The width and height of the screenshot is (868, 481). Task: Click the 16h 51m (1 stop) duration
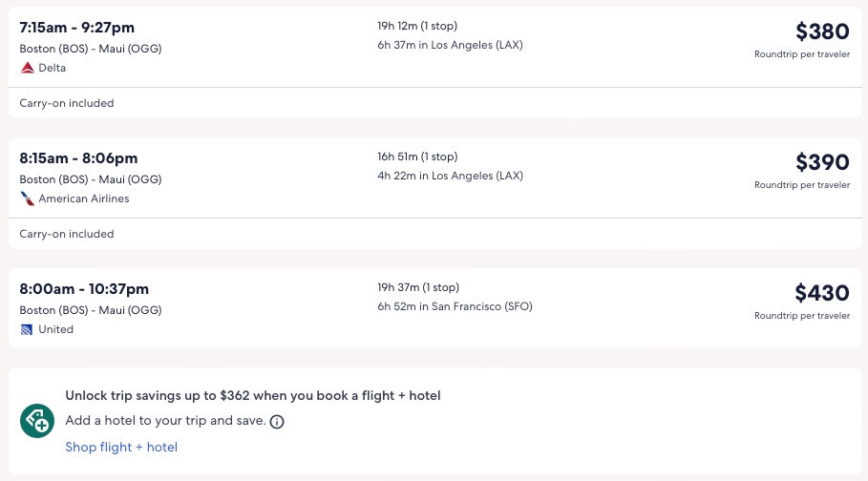[x=417, y=157]
